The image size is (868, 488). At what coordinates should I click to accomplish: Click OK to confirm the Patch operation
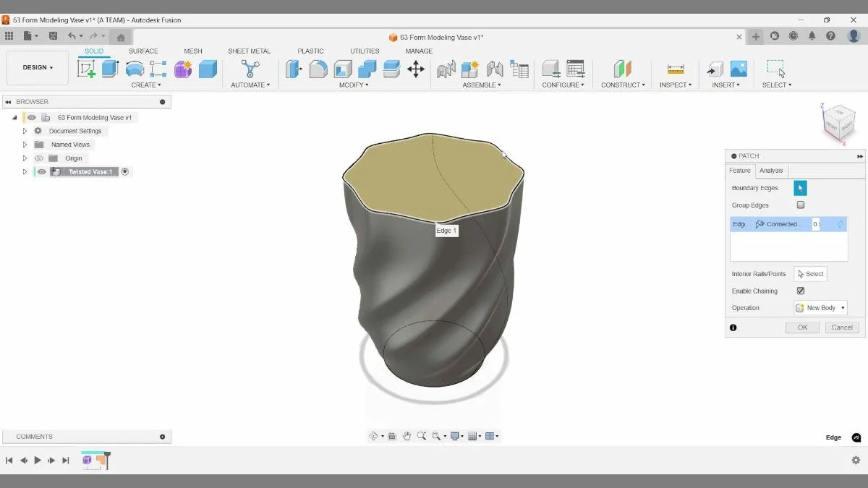point(802,327)
